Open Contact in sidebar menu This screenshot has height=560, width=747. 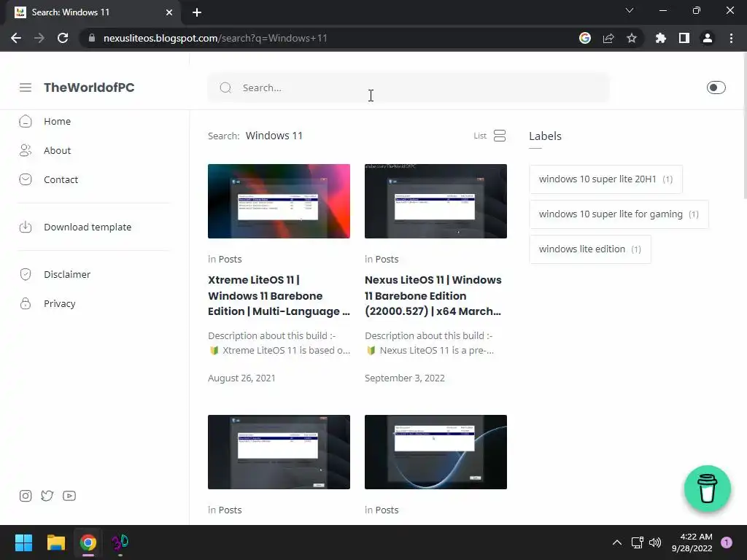(x=61, y=179)
